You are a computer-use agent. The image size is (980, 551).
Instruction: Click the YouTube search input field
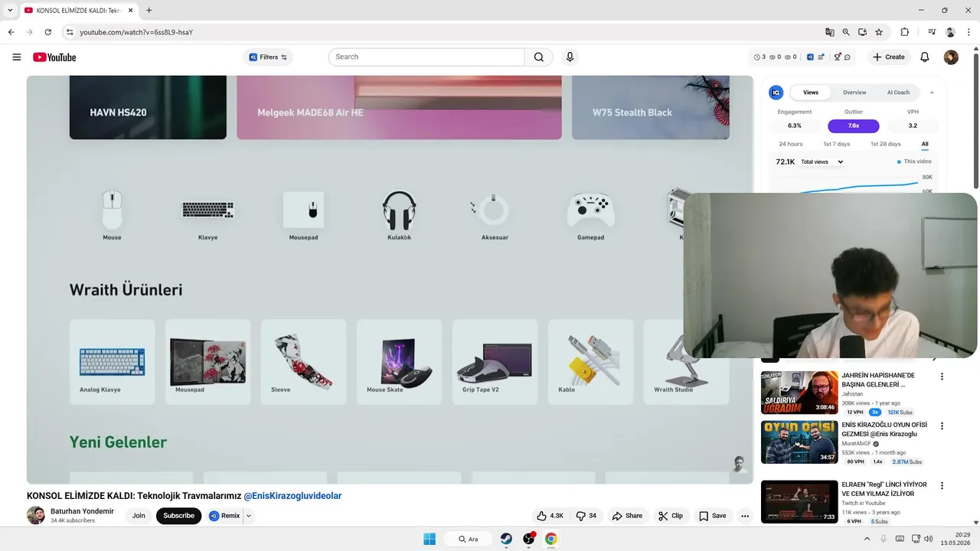coord(426,57)
